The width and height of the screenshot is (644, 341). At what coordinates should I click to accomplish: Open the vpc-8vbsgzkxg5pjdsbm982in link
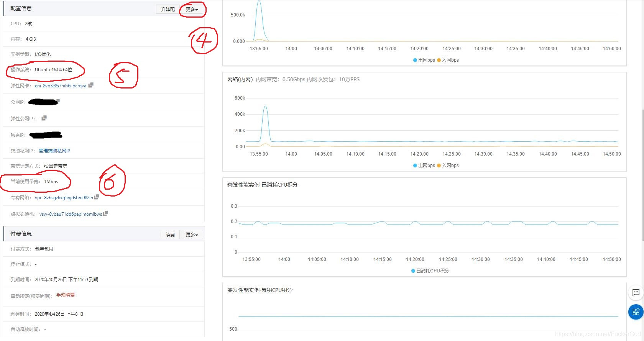tap(64, 198)
